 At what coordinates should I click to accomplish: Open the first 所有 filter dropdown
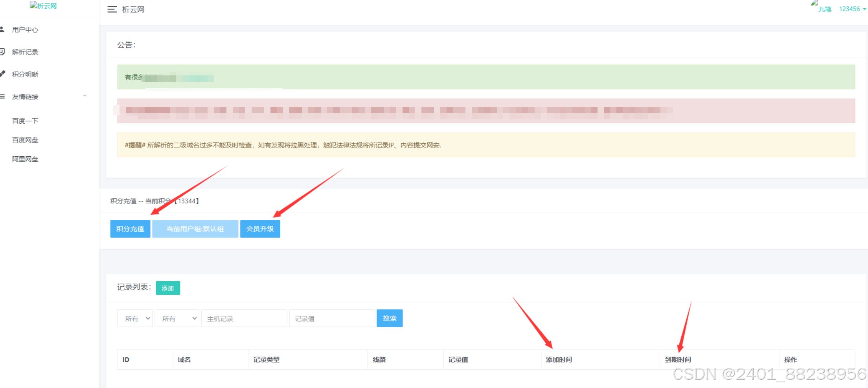tap(135, 318)
